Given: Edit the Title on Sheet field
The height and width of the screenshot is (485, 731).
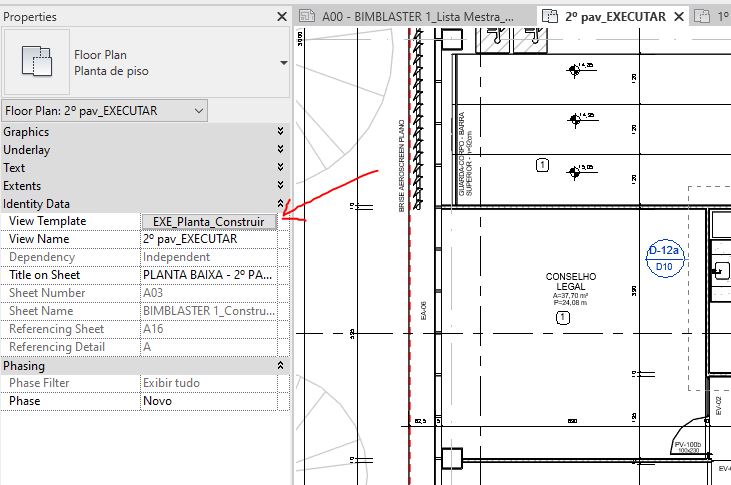Looking at the screenshot, I should (x=209, y=275).
